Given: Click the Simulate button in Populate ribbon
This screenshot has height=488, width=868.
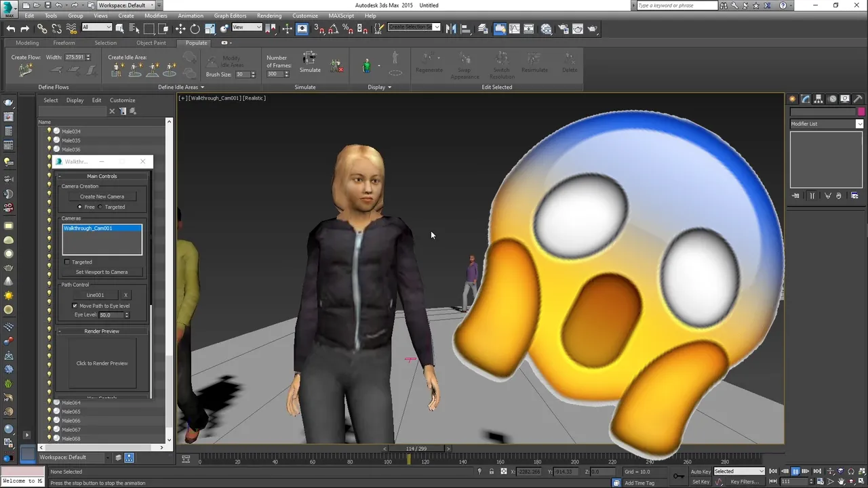Looking at the screenshot, I should (x=310, y=62).
